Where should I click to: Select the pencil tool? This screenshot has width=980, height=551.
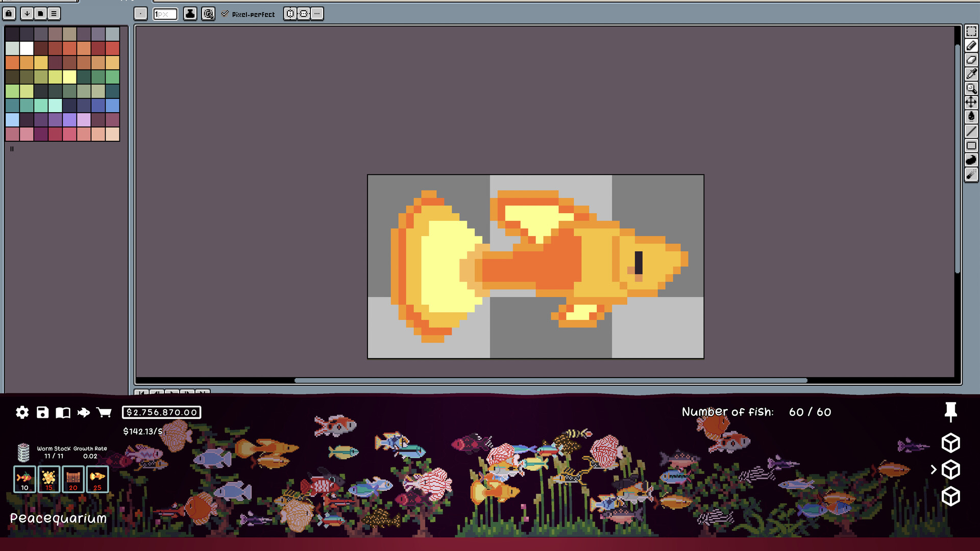click(x=971, y=45)
